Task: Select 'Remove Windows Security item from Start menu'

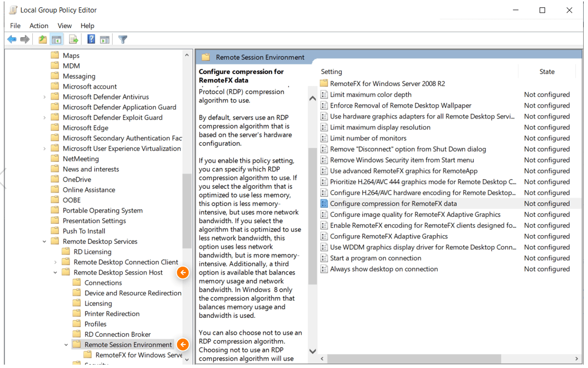Action: [x=402, y=160]
